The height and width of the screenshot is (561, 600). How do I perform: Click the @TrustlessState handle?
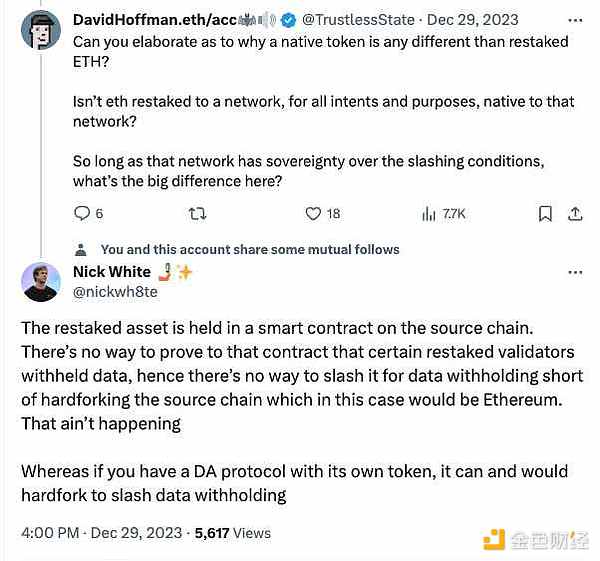[351, 20]
